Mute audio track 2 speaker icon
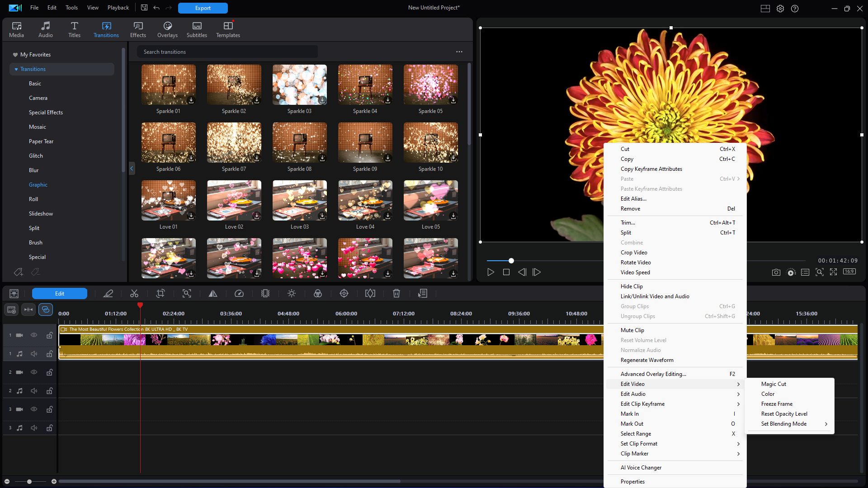 [x=34, y=391]
